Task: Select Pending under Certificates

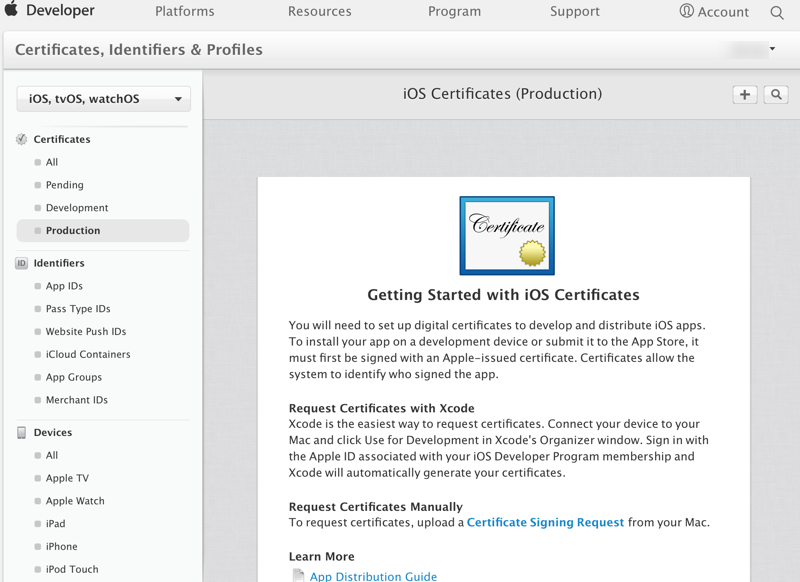Action: [x=65, y=185]
